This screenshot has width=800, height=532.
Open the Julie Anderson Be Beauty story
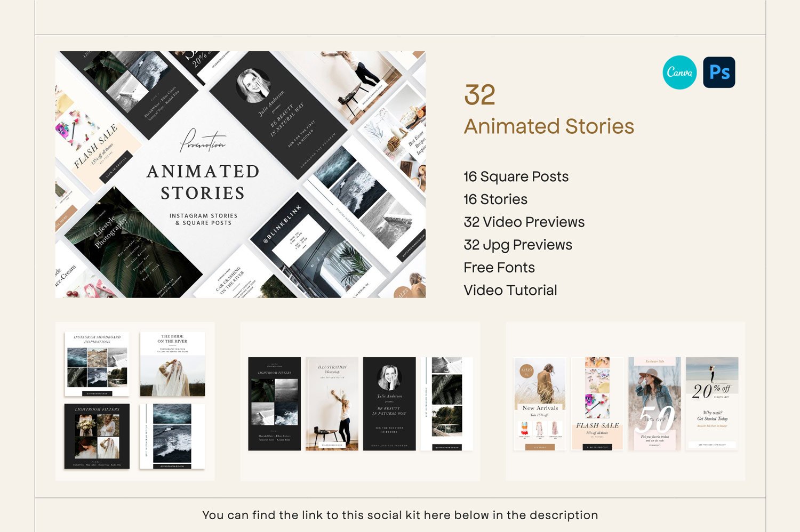tap(389, 404)
